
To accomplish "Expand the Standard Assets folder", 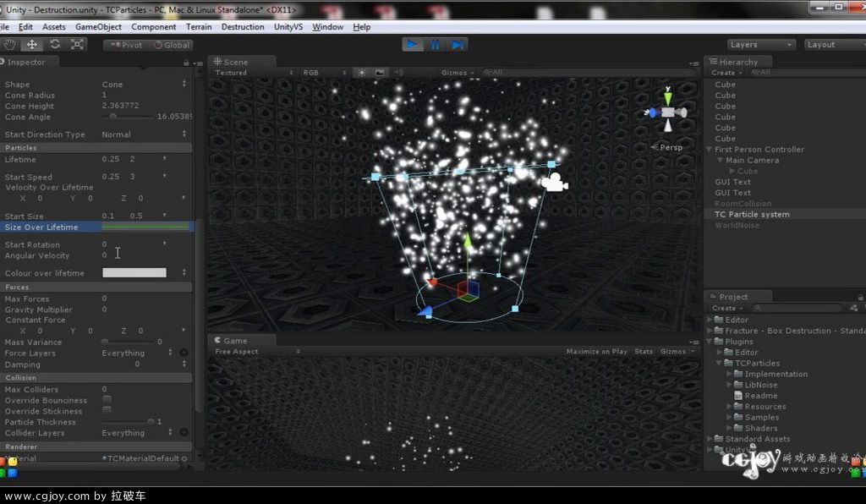I will tap(710, 439).
